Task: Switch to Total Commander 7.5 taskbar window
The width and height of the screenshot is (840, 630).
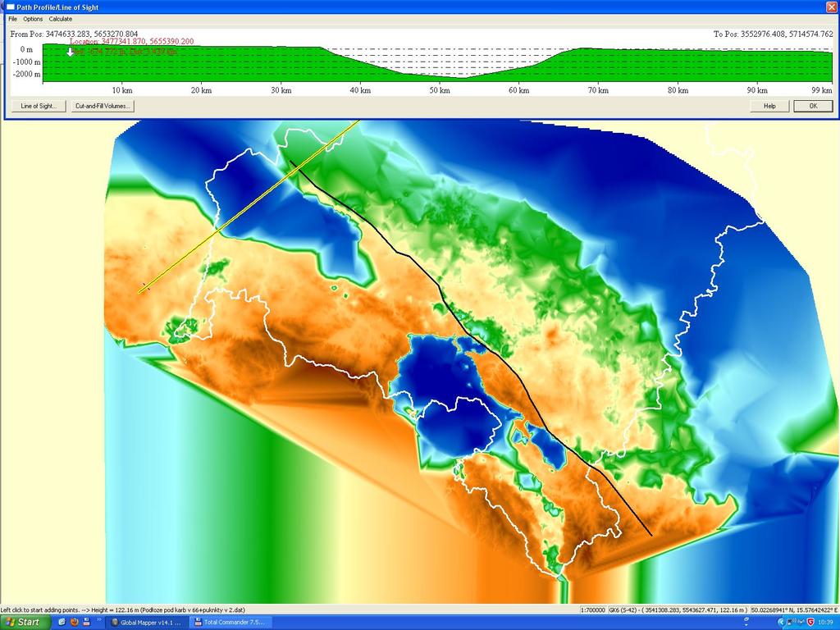Action: coord(231,623)
